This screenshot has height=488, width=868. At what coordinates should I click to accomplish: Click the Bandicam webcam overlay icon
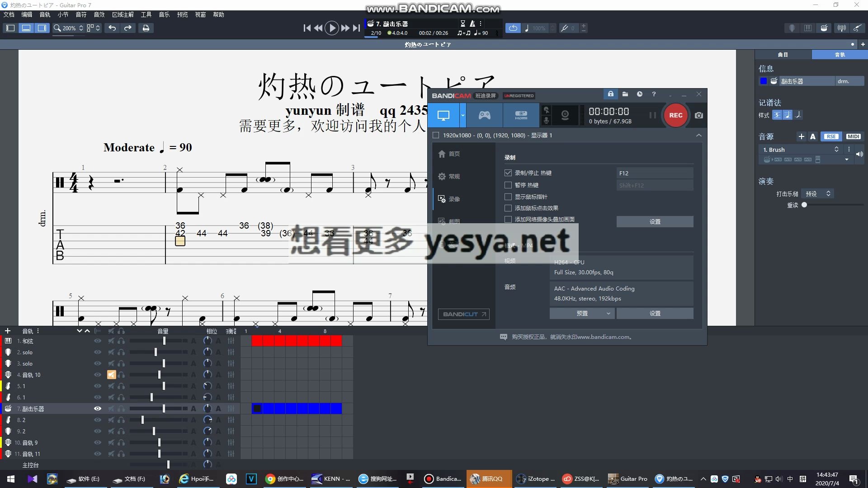(565, 115)
